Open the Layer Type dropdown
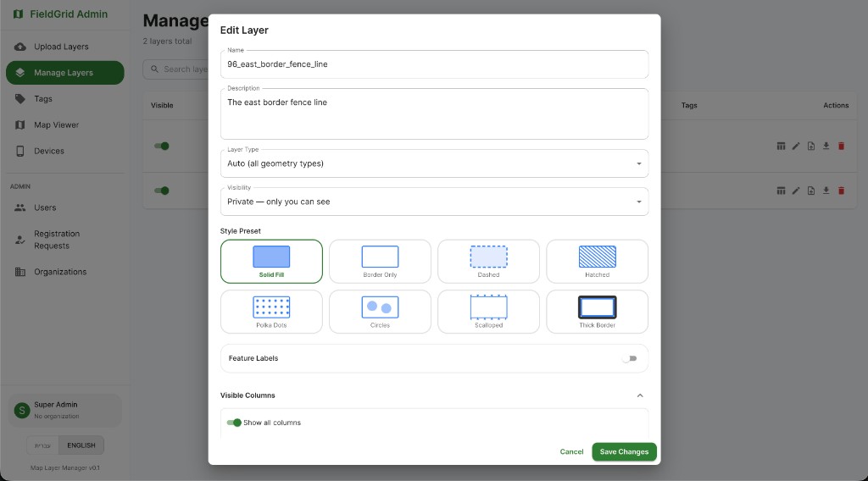The width and height of the screenshot is (868, 481). coord(435,163)
